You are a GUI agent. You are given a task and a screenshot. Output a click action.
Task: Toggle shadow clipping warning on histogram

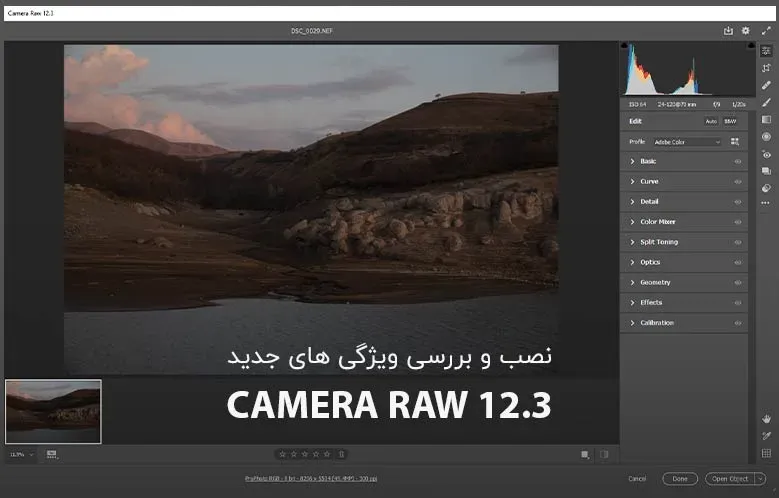[x=624, y=45]
